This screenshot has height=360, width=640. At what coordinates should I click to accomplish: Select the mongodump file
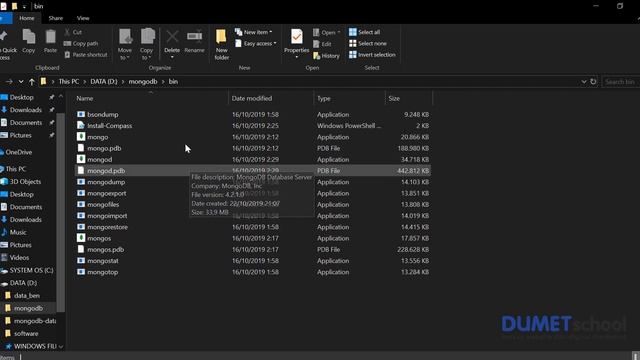(x=253, y=182)
